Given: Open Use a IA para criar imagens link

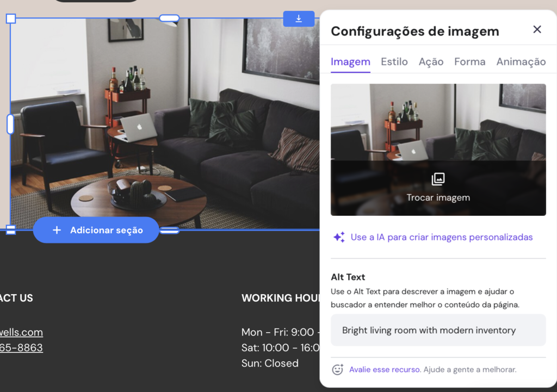Looking at the screenshot, I should coord(442,237).
